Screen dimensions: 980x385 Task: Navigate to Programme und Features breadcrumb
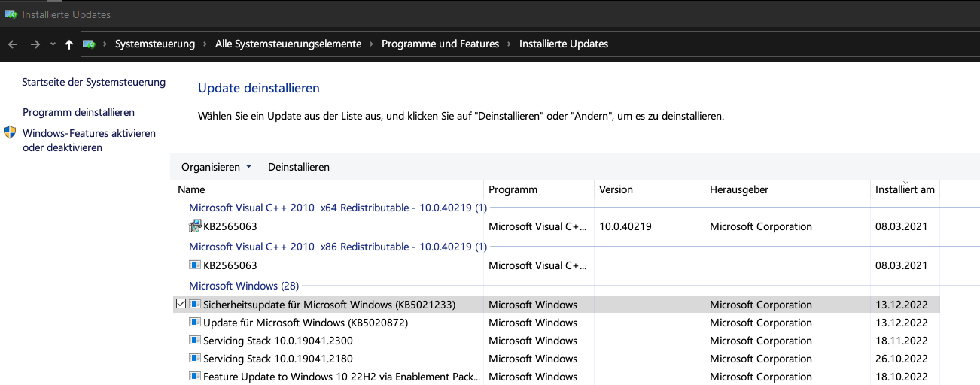coord(440,44)
